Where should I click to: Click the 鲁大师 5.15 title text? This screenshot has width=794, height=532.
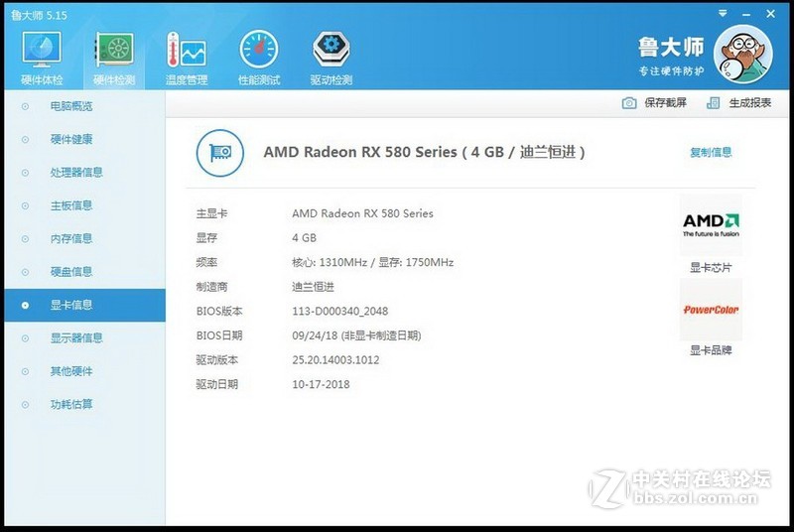[39, 15]
